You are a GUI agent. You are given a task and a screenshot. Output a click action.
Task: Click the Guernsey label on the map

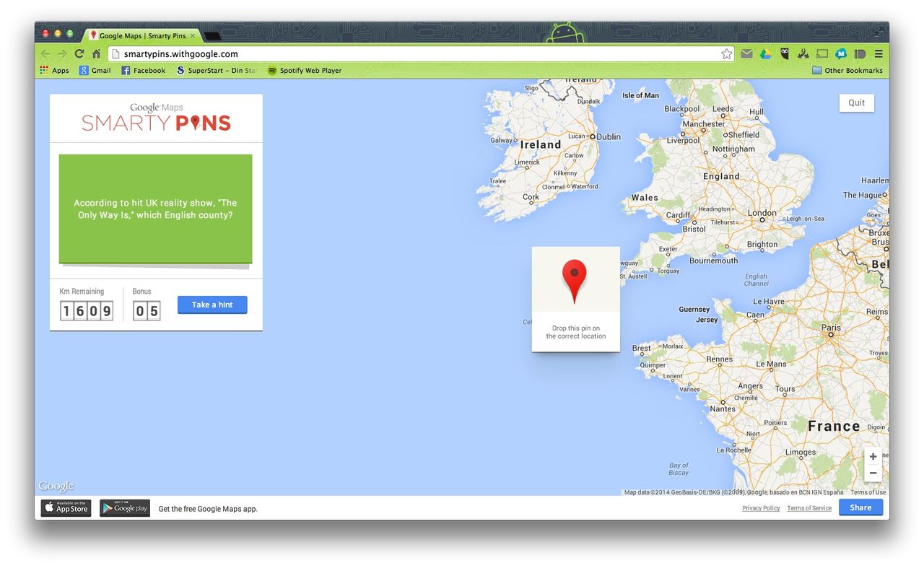694,310
